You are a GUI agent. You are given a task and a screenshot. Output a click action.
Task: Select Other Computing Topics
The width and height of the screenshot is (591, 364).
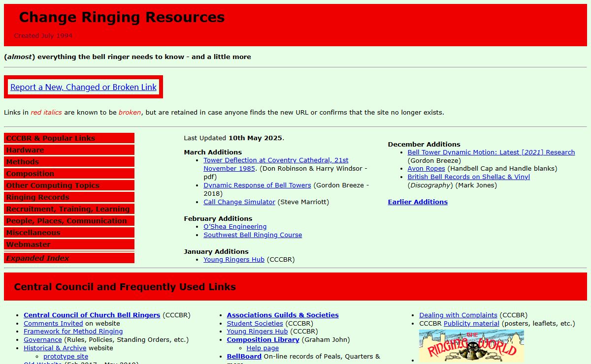pyautogui.click(x=69, y=185)
